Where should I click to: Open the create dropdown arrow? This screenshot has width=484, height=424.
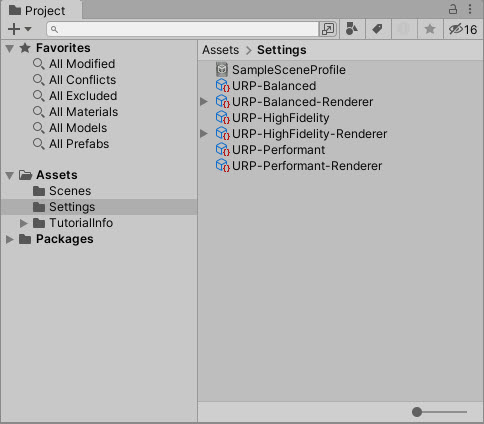(28, 29)
